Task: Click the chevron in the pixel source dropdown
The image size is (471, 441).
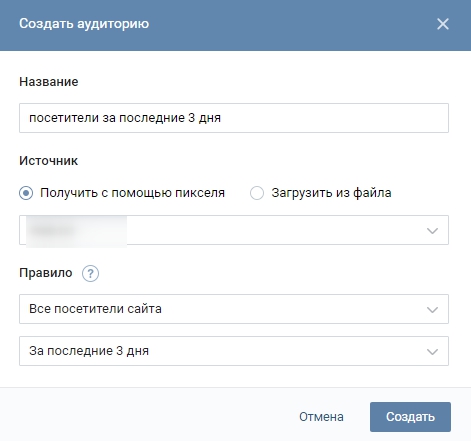Action: coord(432,231)
